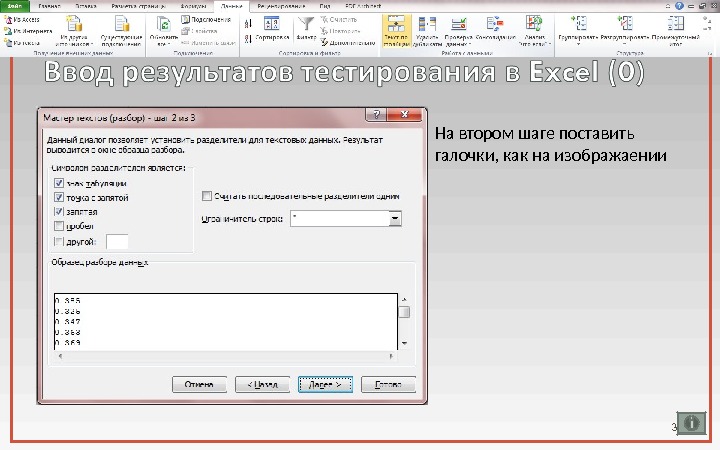Click 'Существующие подключения' icon
This screenshot has height=450, width=720.
point(122,24)
